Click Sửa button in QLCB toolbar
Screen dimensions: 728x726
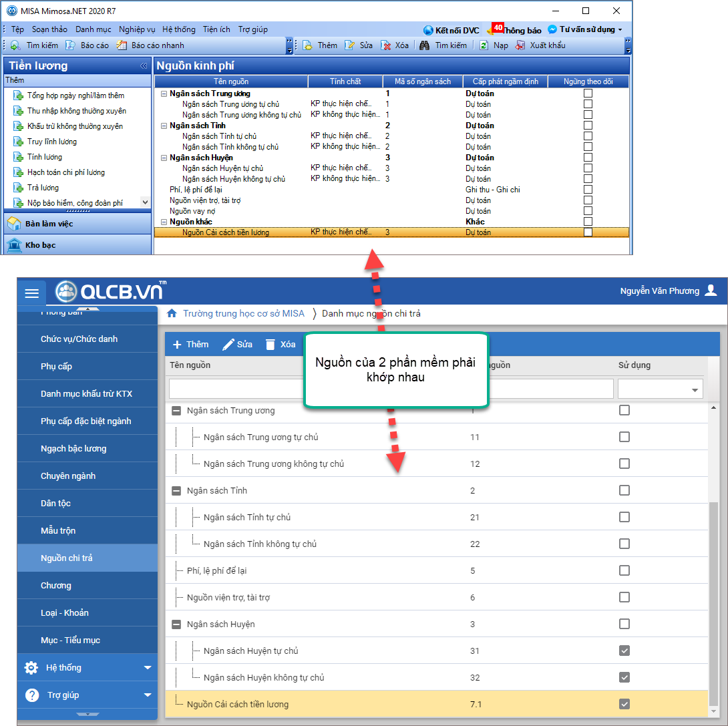point(237,345)
